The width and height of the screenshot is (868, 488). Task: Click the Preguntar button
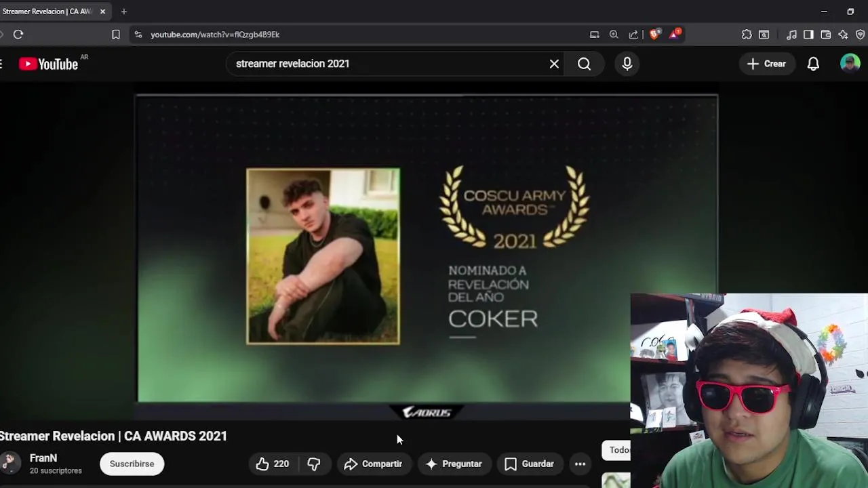tap(454, 464)
